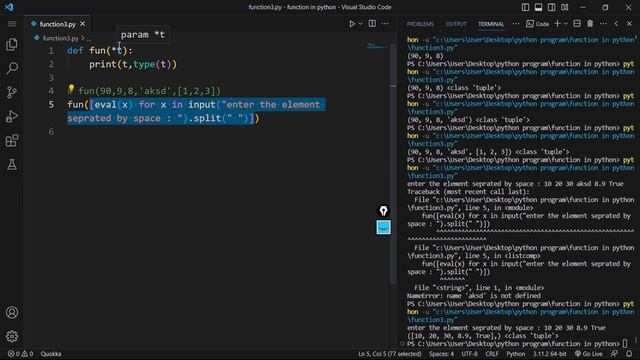Close the terminal panel
The image size is (640, 360).
[x=629, y=24]
